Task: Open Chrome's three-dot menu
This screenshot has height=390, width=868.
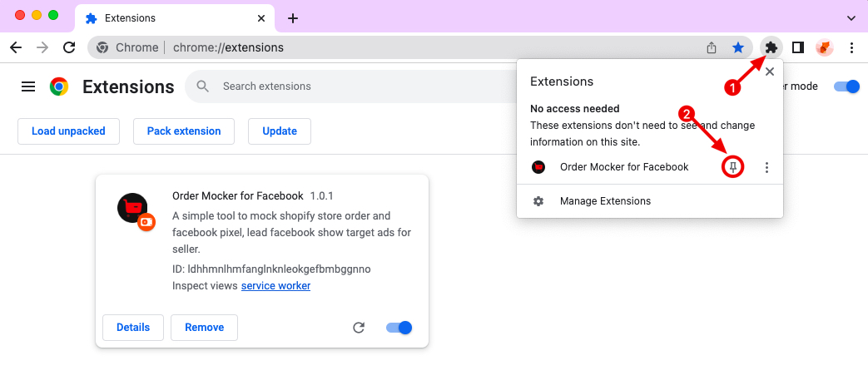Action: (852, 47)
